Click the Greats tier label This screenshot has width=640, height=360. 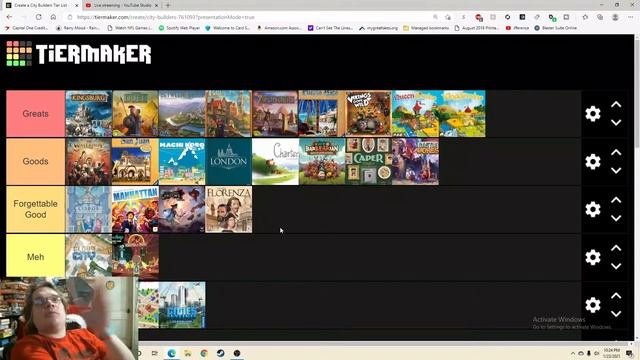pos(36,114)
